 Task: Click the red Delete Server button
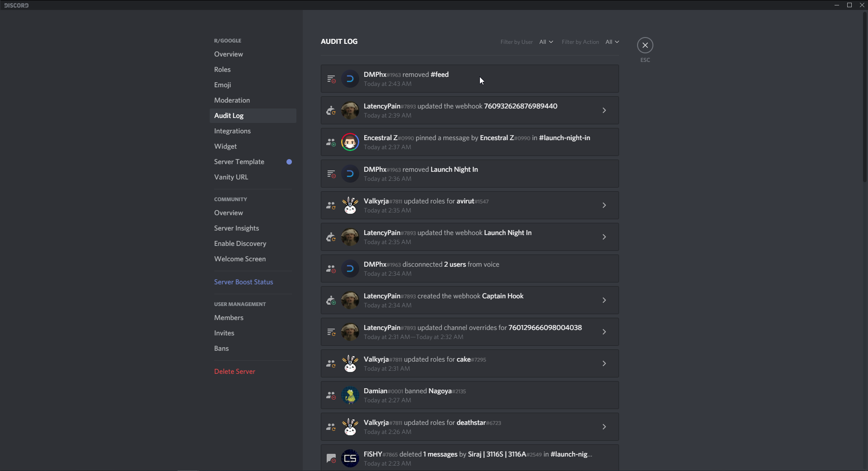pyautogui.click(x=235, y=372)
